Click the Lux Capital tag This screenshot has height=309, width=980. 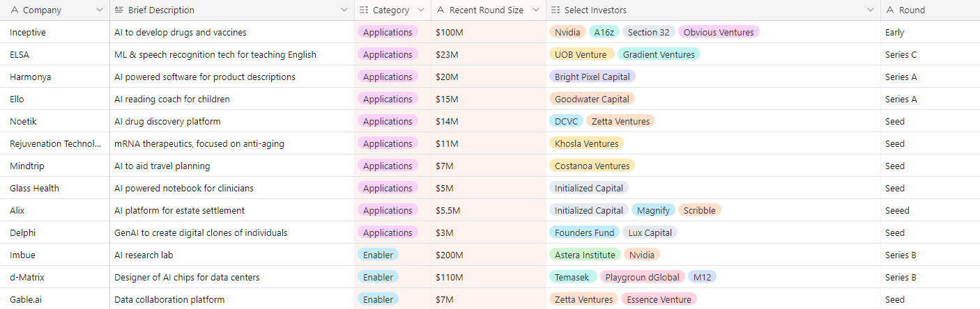coord(650,232)
